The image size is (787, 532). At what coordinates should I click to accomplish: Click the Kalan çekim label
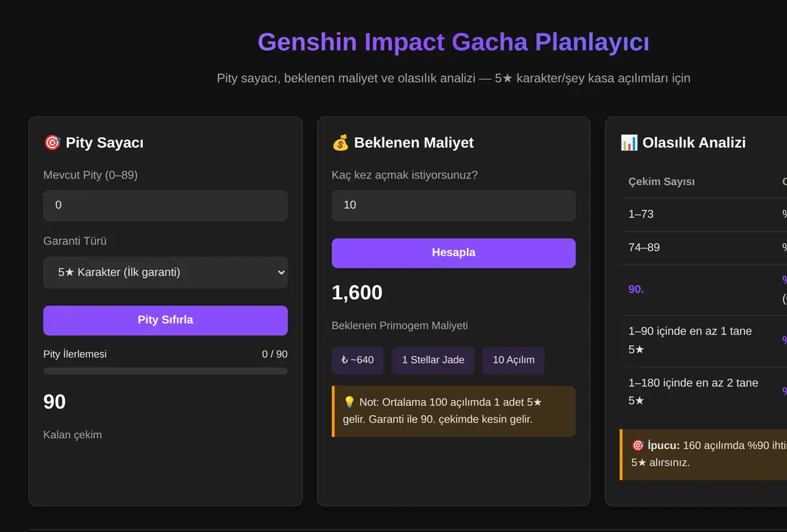(72, 435)
